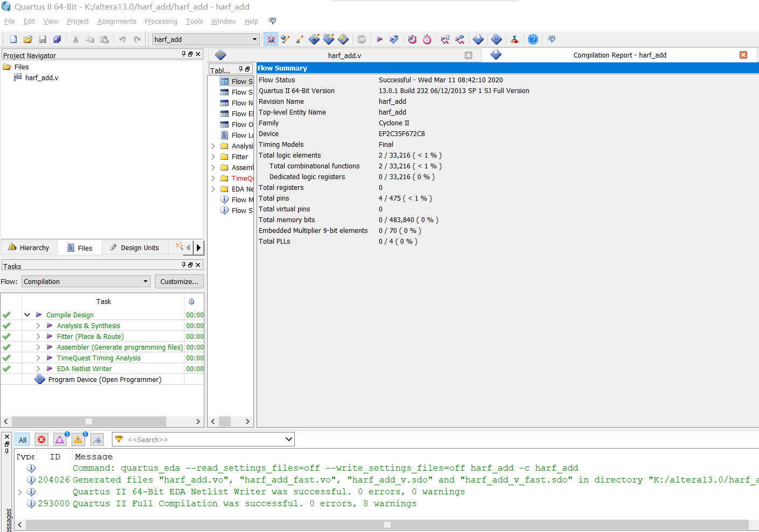Select harf_add.v in Project Navigator files

[41, 78]
